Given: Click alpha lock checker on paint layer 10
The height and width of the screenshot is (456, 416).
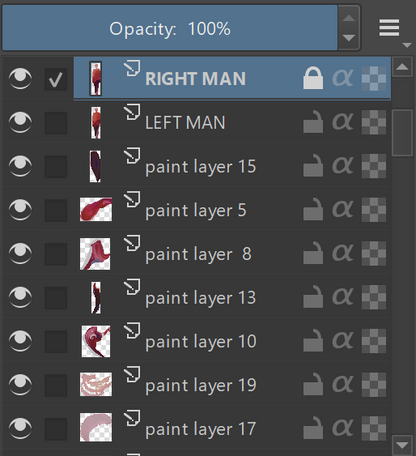Looking at the screenshot, I should [x=374, y=341].
